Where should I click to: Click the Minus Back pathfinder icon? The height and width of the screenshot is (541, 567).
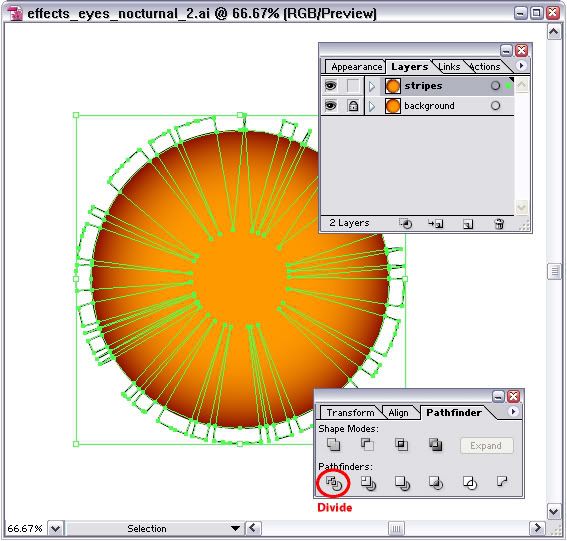point(502,481)
